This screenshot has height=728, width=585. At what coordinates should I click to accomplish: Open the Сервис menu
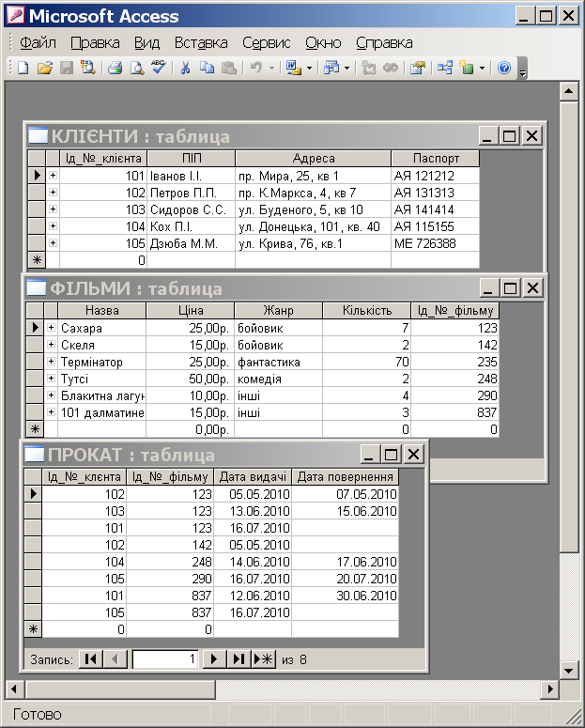(x=267, y=42)
